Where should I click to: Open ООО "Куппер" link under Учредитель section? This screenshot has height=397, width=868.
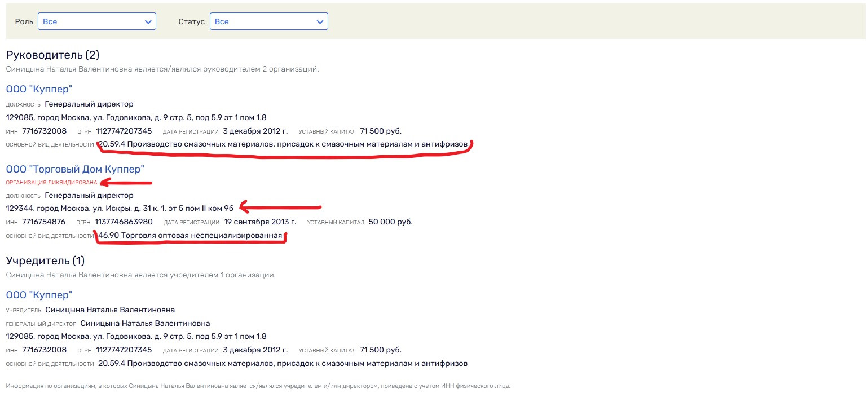39,295
